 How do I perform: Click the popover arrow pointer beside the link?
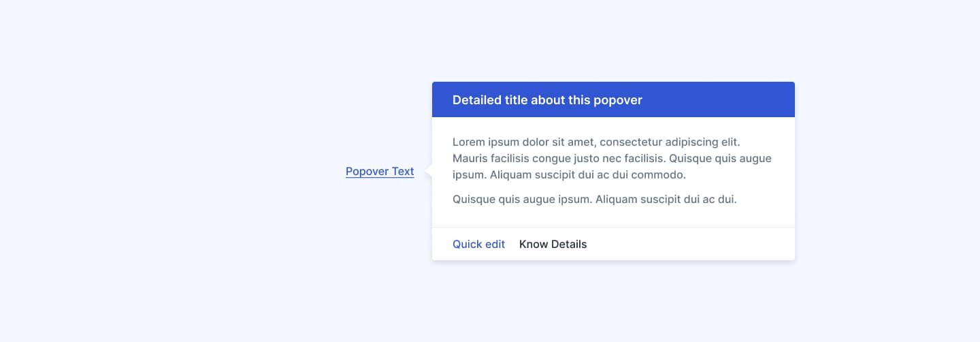[x=428, y=172]
